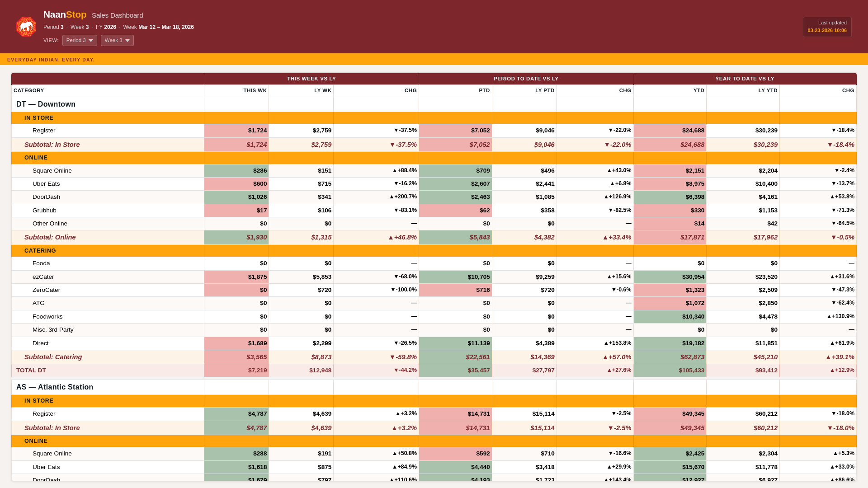The image size is (868, 488).
Task: Click DT Subtotal: Online label
Action: point(50,237)
